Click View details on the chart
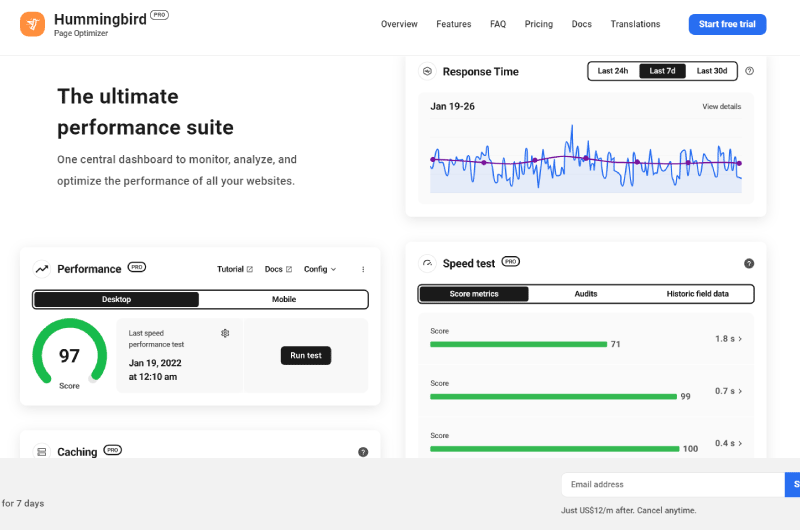The height and width of the screenshot is (530, 800). (721, 107)
